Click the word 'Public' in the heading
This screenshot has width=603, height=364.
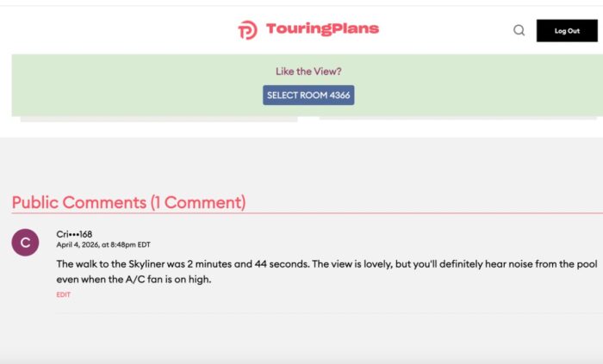tap(35, 202)
